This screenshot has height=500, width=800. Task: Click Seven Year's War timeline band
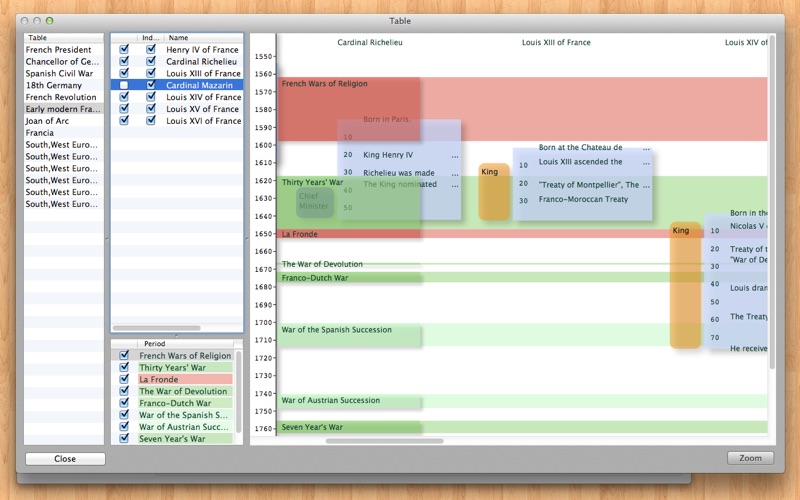[x=522, y=427]
